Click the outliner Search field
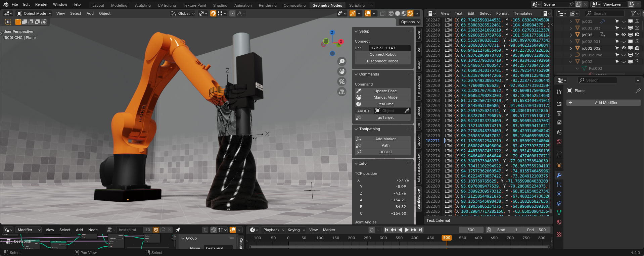The image size is (644, 256). coord(605,13)
